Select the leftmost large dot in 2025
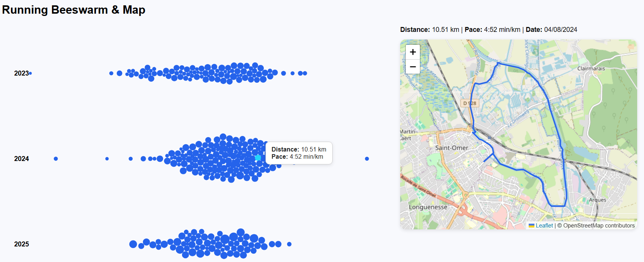The width and height of the screenshot is (644, 262). (133, 244)
